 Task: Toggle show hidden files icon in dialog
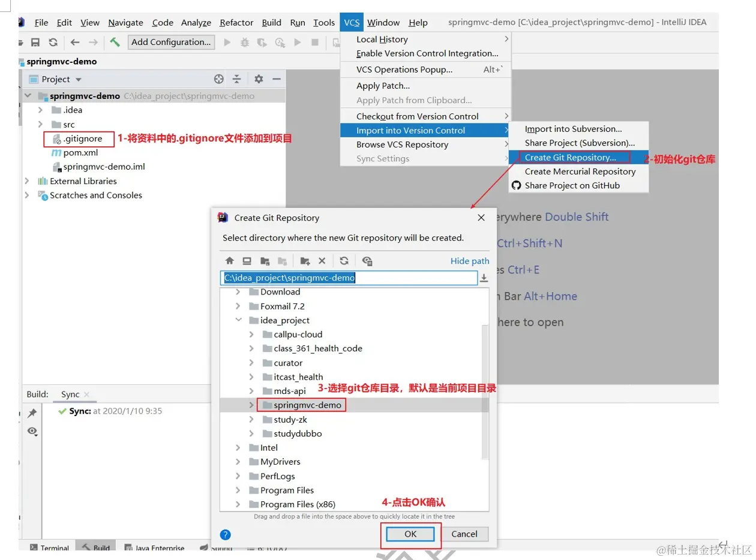point(367,261)
